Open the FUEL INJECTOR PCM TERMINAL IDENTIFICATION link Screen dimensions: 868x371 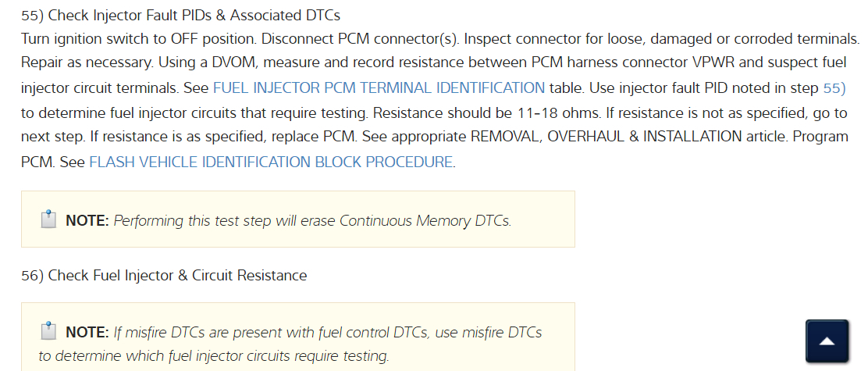pos(379,88)
